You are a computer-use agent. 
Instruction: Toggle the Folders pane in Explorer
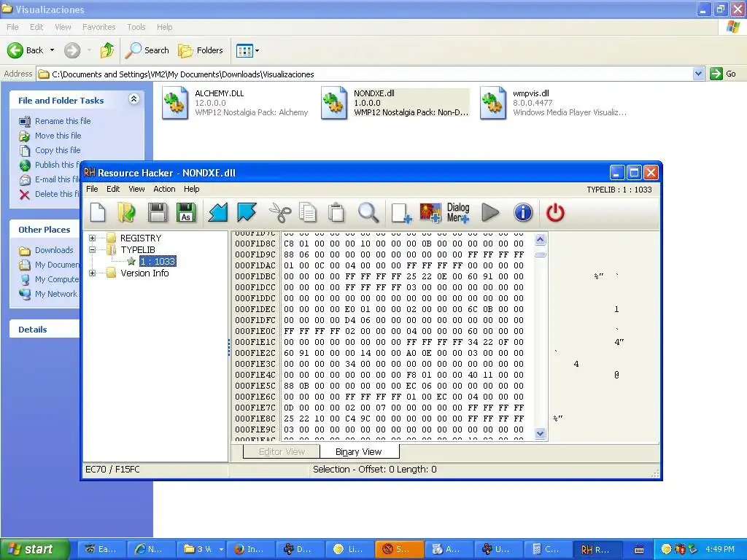(x=200, y=50)
